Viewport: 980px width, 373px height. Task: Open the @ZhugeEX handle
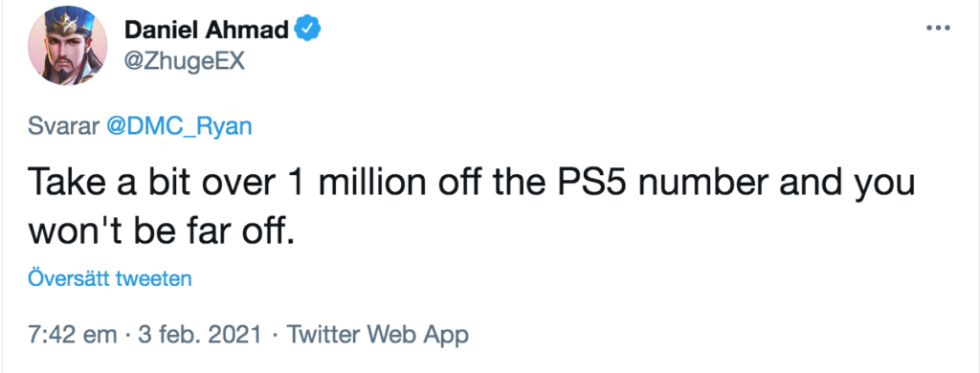pos(185,61)
